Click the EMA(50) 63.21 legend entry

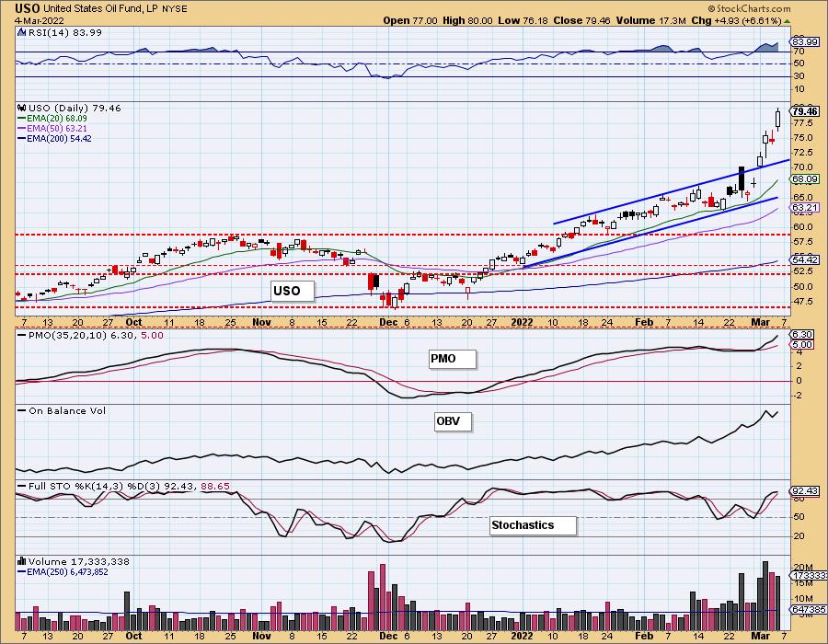(52, 128)
